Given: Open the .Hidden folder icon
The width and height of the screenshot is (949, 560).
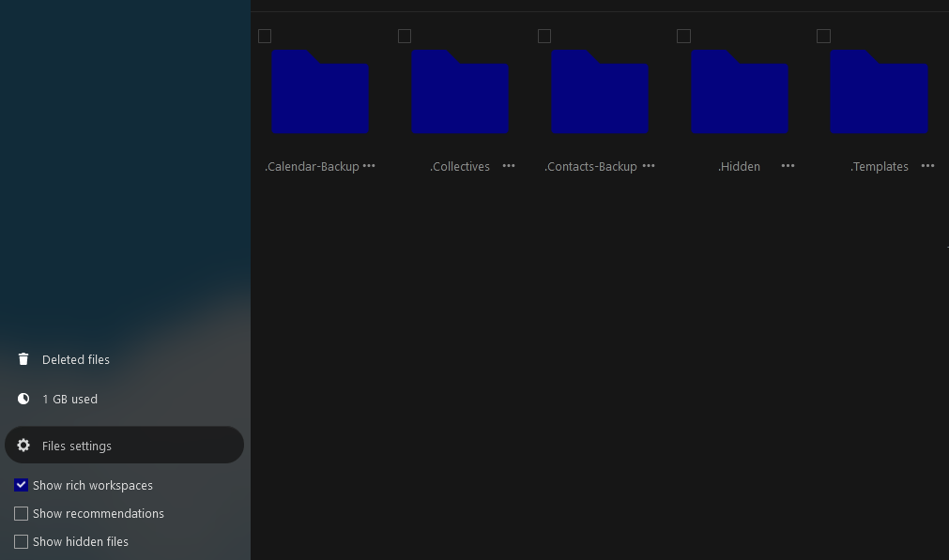Looking at the screenshot, I should (x=740, y=92).
